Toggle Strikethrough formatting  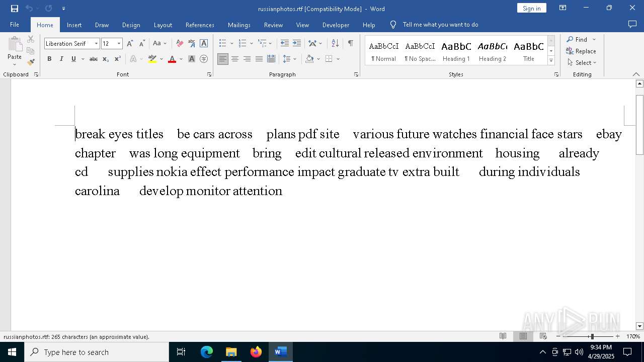[94, 59]
